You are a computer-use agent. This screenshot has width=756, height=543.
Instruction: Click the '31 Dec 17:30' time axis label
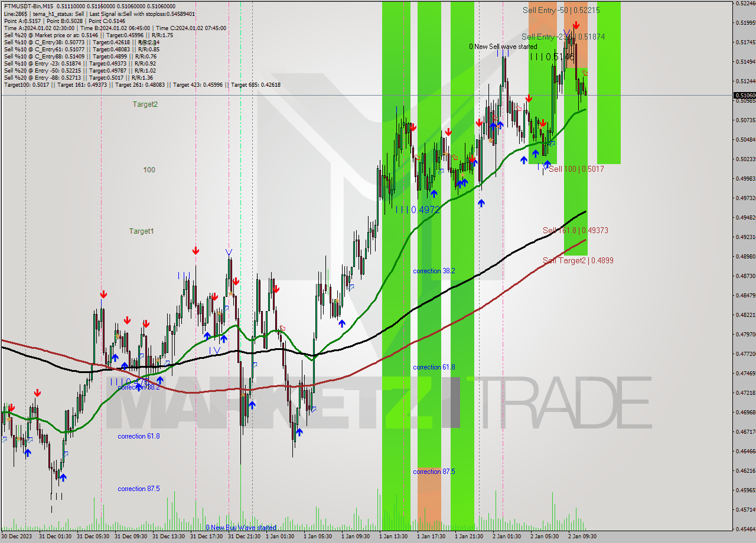click(206, 537)
